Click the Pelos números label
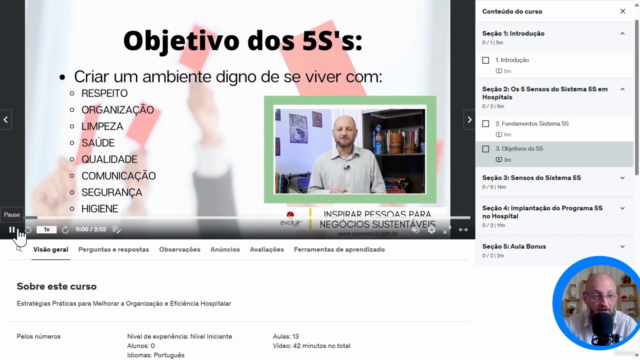This screenshot has height=360, width=640. pyautogui.click(x=39, y=336)
